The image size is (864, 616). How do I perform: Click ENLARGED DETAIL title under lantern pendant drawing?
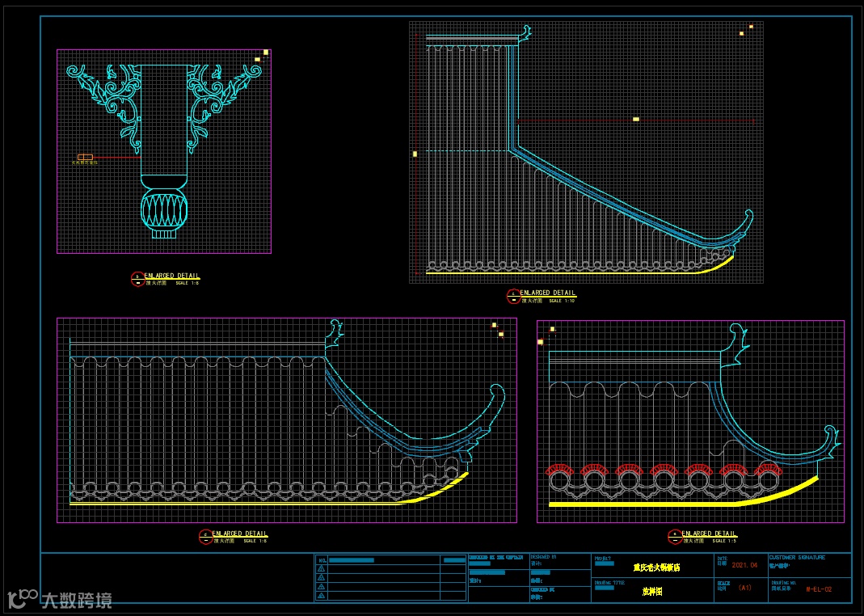point(172,276)
